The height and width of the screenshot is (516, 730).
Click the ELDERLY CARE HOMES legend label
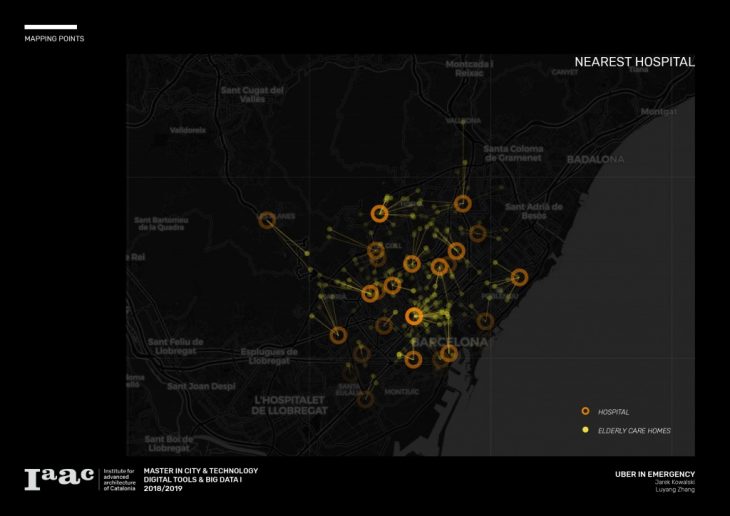coord(634,430)
